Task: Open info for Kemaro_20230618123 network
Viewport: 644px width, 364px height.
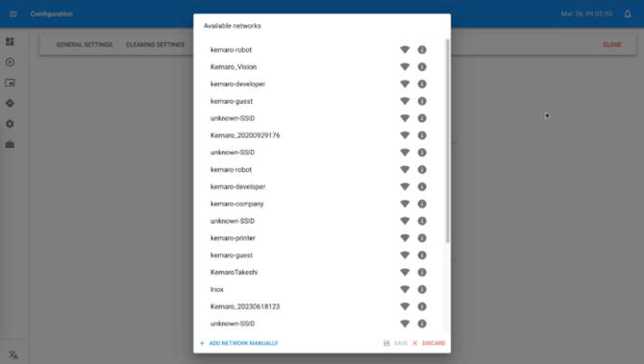Action: coord(422,306)
